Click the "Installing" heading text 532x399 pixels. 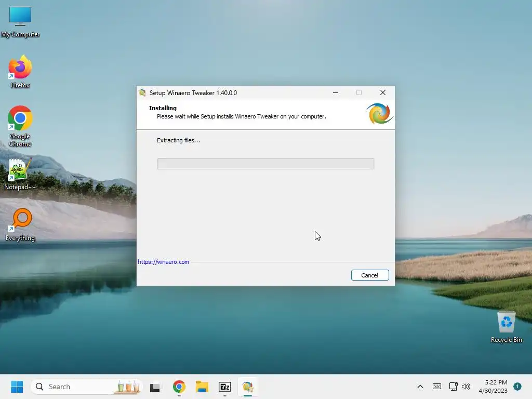coord(163,108)
